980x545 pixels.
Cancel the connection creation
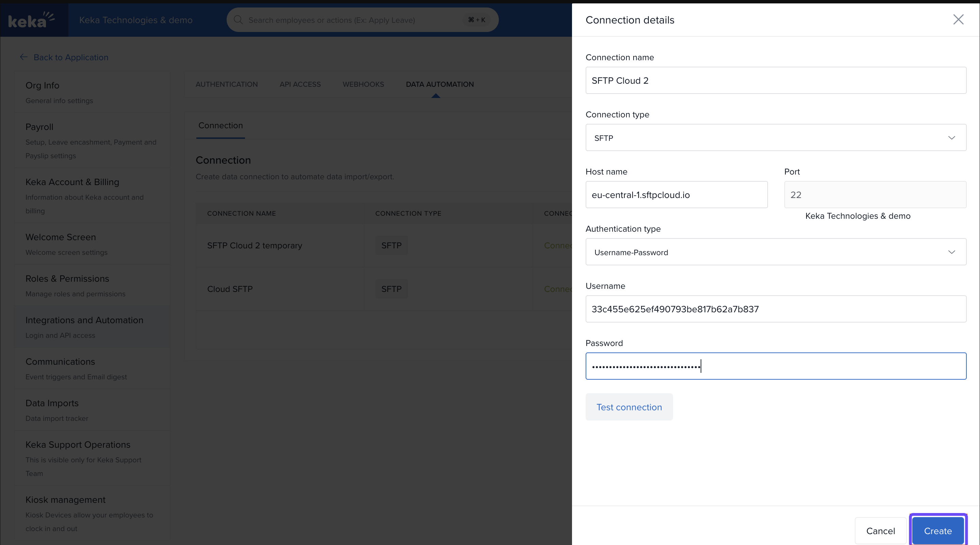click(880, 531)
